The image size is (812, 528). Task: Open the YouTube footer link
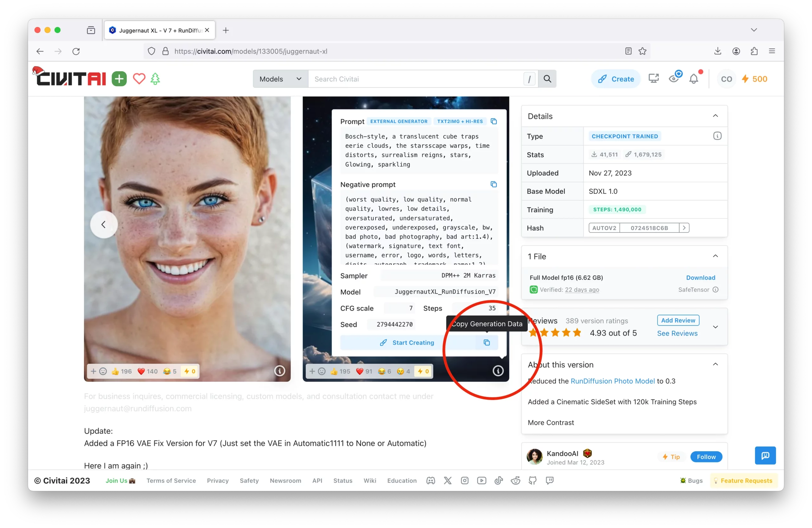pos(482,480)
